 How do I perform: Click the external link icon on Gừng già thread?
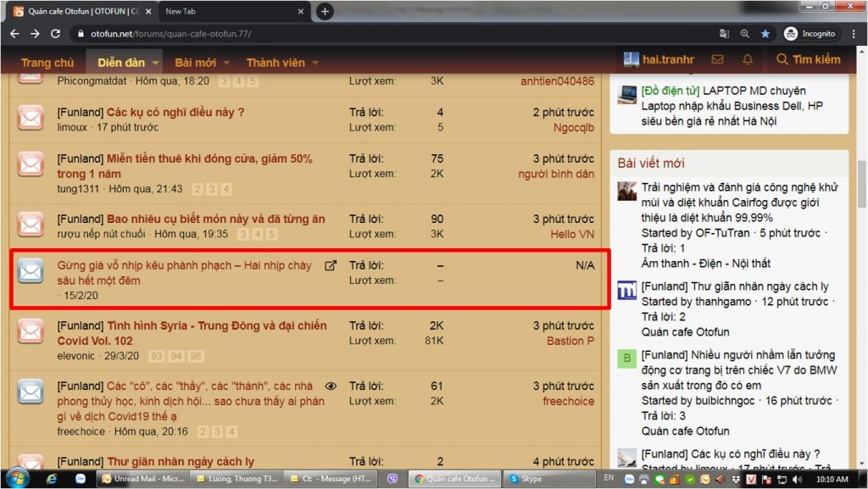tap(331, 265)
